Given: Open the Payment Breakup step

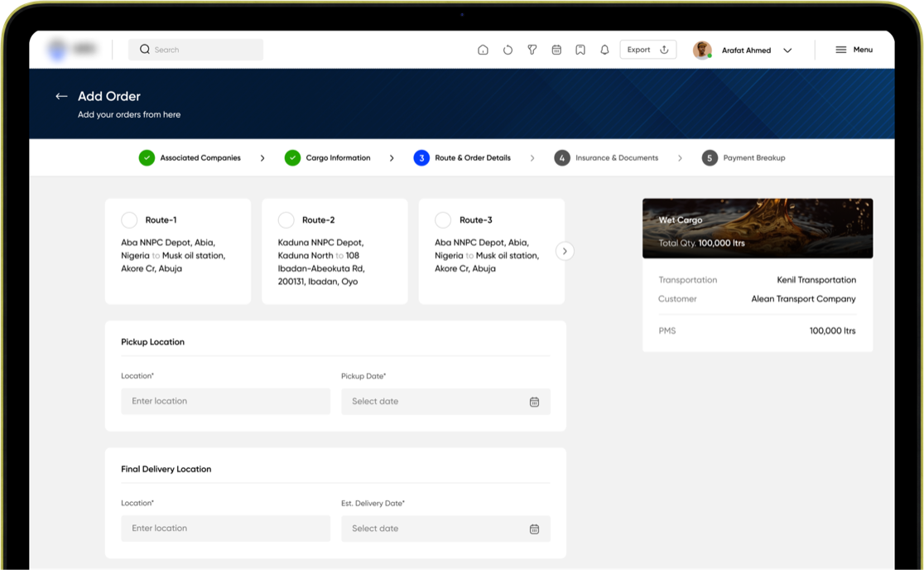Looking at the screenshot, I should coord(743,158).
